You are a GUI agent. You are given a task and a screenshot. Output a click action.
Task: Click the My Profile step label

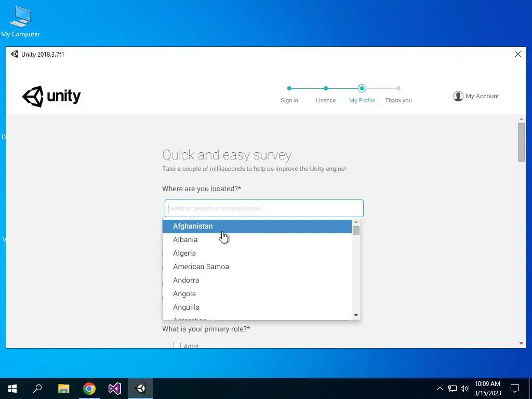point(362,100)
